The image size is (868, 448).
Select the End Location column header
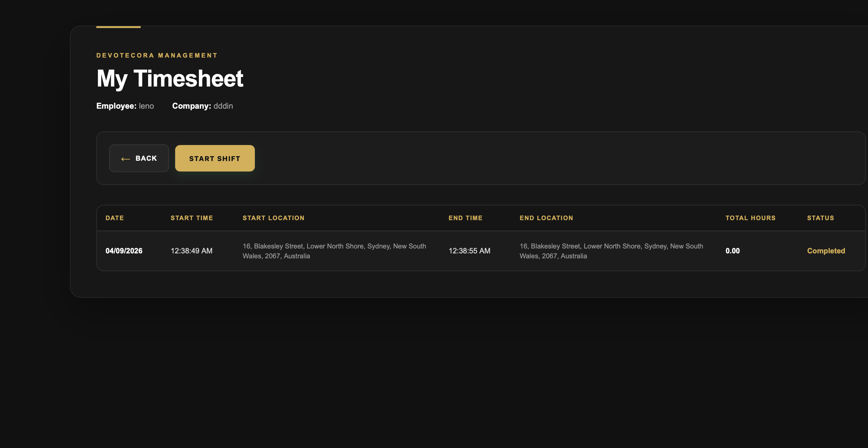tap(546, 218)
